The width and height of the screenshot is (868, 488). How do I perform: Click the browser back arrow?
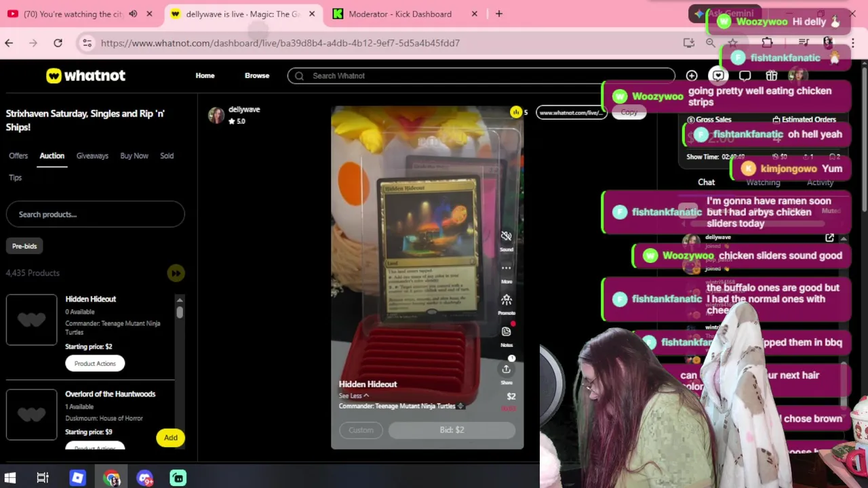click(x=9, y=43)
